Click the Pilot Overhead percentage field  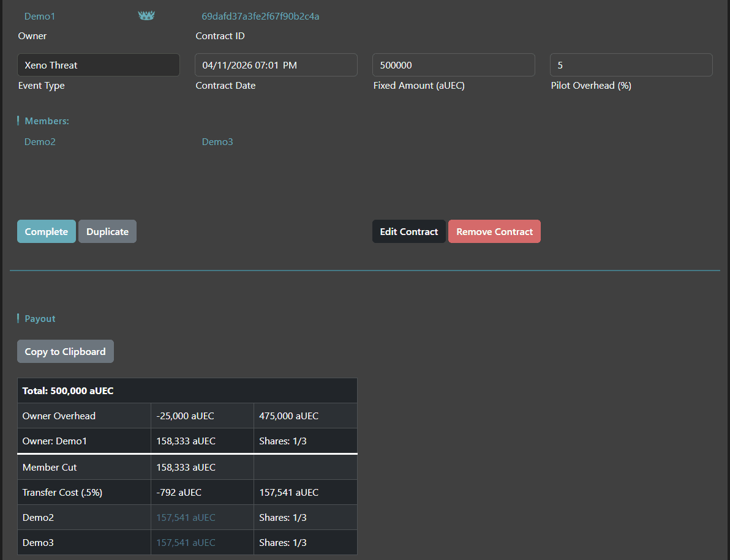tap(631, 65)
